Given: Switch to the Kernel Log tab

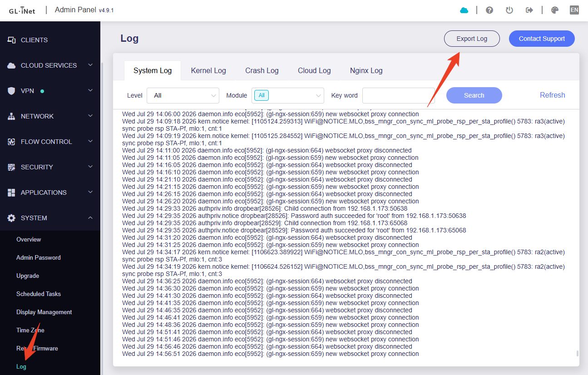Looking at the screenshot, I should tap(208, 70).
